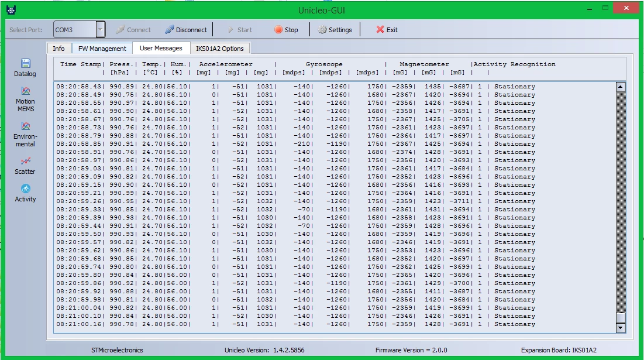The image size is (644, 360).
Task: Click the 'Temp.' column header
Action: pos(153,64)
